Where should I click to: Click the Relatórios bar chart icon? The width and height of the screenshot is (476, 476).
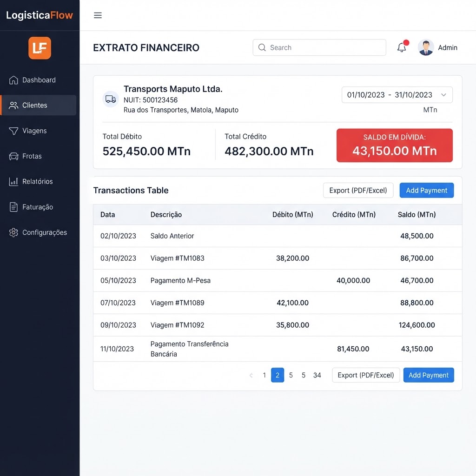tap(13, 182)
